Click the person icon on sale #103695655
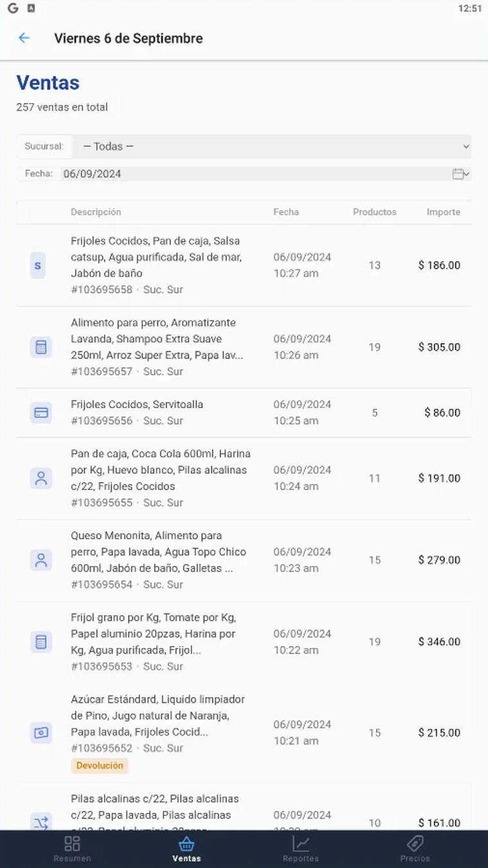The image size is (488, 868). point(41,478)
